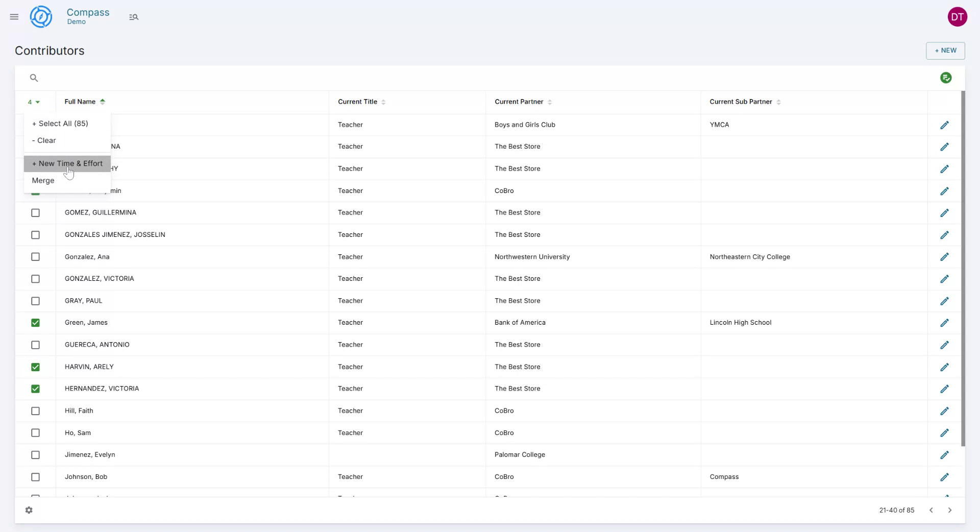Sort the table by Full Name
Viewport: 980px width, 532px height.
(84, 102)
